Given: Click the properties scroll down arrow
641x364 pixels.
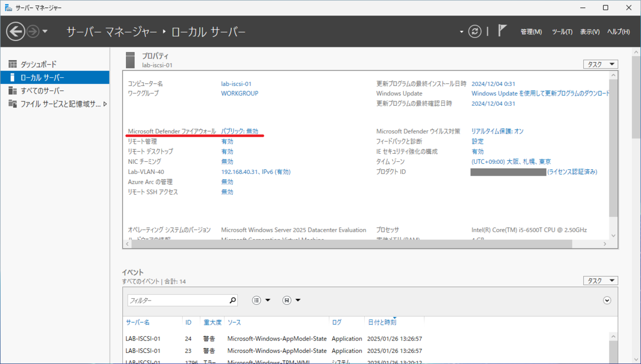Looking at the screenshot, I should pyautogui.click(x=613, y=235).
